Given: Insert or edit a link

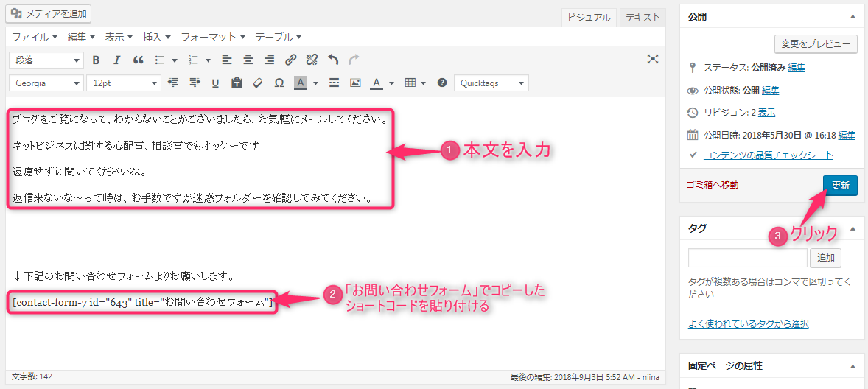Looking at the screenshot, I should pyautogui.click(x=291, y=60).
